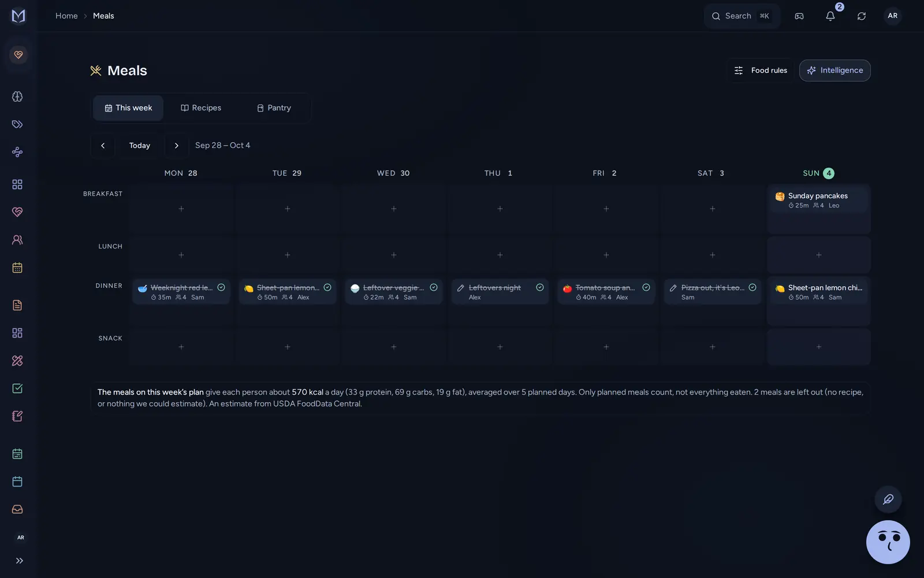This screenshot has width=924, height=578.
Task: Switch to the Pantry tab
Action: 274,108
